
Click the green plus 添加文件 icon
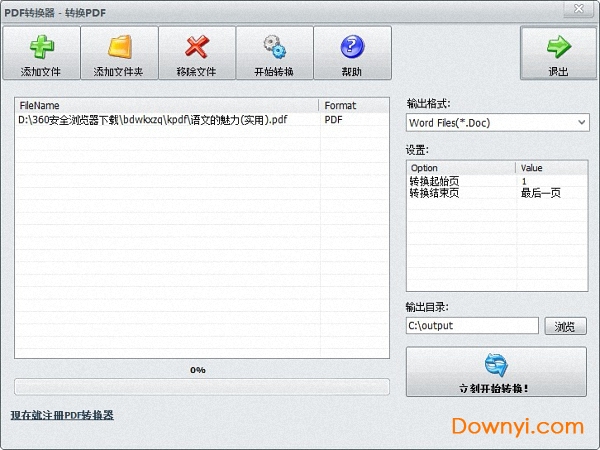[x=42, y=47]
